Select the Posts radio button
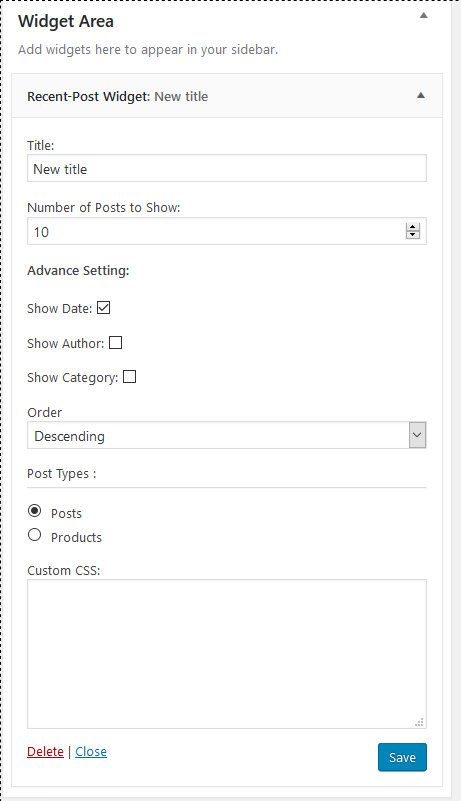 (x=34, y=511)
